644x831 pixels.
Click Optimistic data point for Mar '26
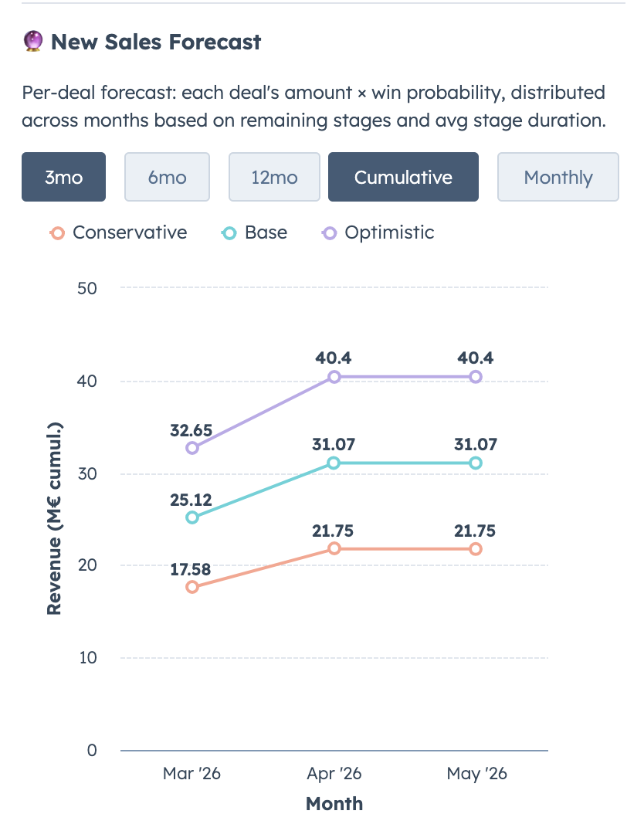click(192, 448)
